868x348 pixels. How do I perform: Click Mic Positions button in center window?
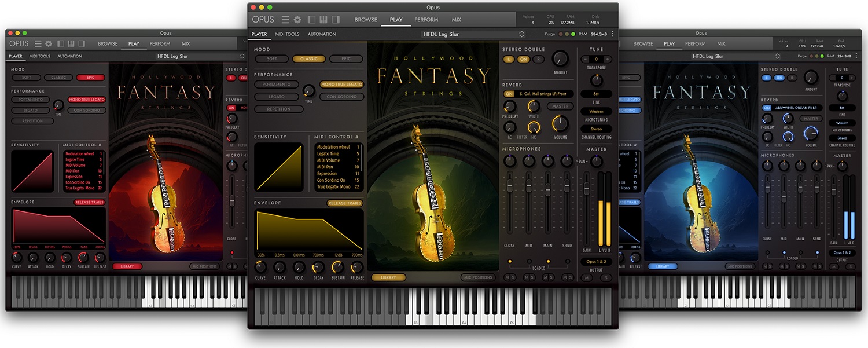pyautogui.click(x=479, y=277)
